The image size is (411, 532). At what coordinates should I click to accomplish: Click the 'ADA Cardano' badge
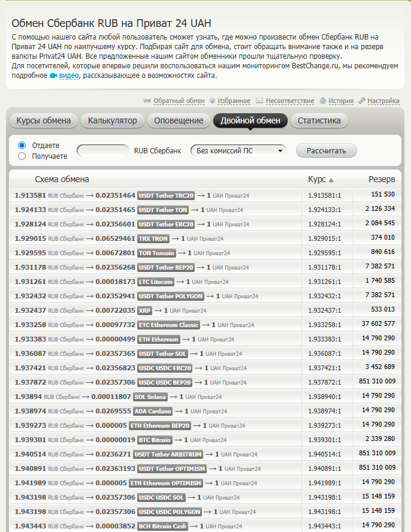(153, 411)
